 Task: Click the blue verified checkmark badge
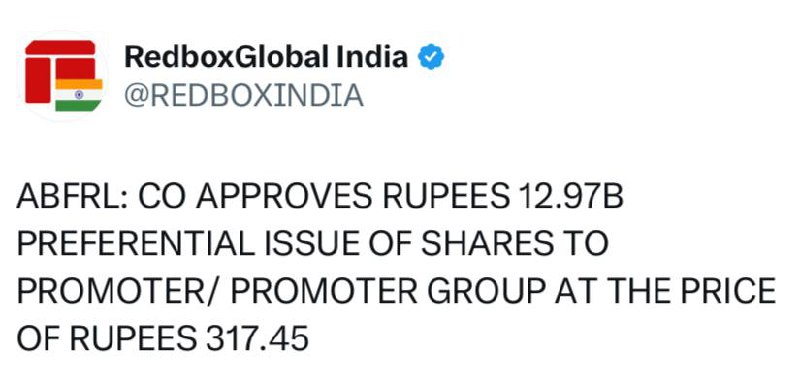point(431,57)
